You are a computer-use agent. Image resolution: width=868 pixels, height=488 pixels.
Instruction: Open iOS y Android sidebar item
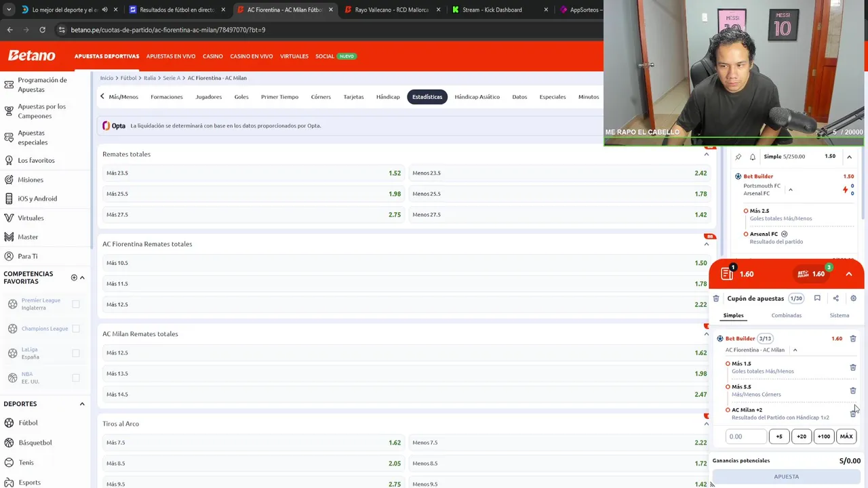37,199
